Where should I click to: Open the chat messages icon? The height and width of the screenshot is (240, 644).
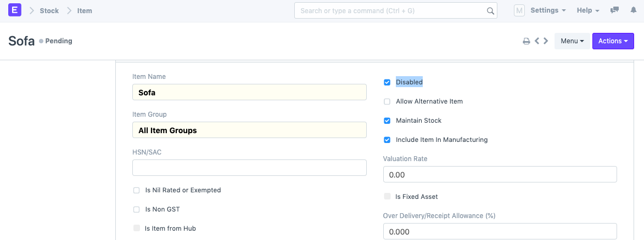[615, 10]
